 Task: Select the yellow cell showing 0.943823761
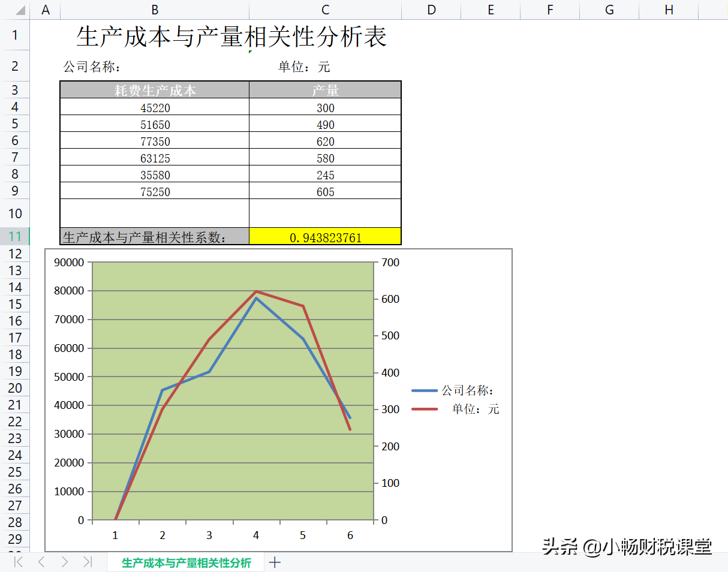pyautogui.click(x=324, y=237)
